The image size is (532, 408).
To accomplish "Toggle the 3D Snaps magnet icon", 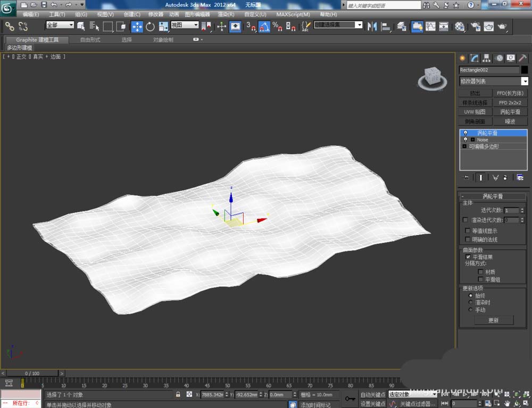I will click(x=251, y=26).
